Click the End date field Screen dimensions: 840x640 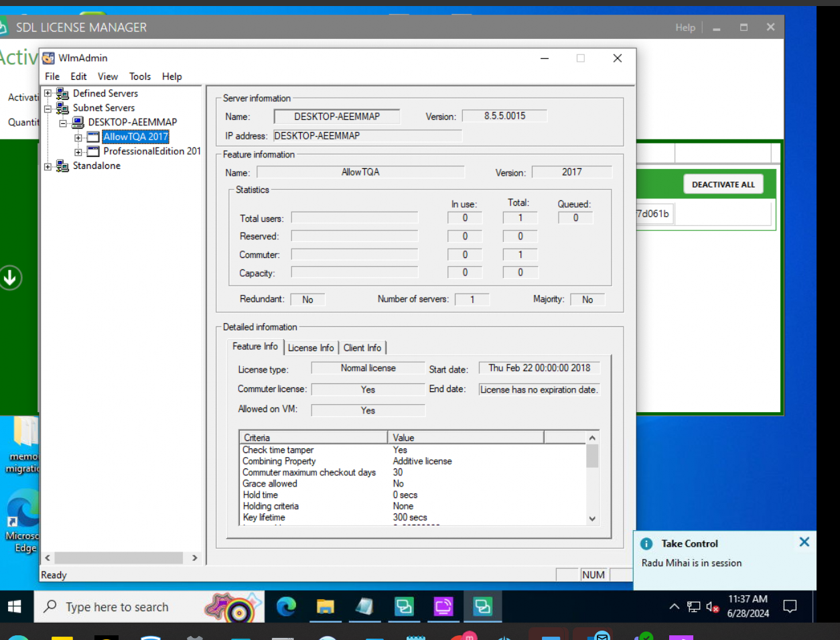(x=539, y=389)
